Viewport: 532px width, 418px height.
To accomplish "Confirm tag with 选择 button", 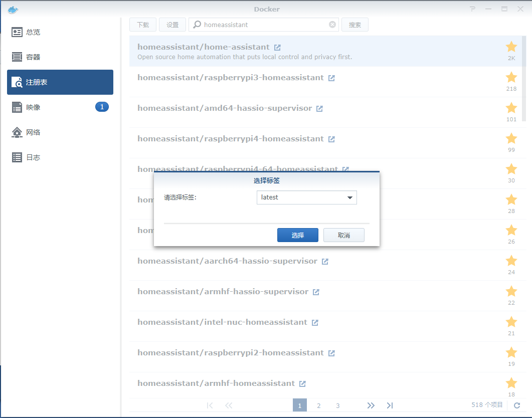I will (x=297, y=235).
